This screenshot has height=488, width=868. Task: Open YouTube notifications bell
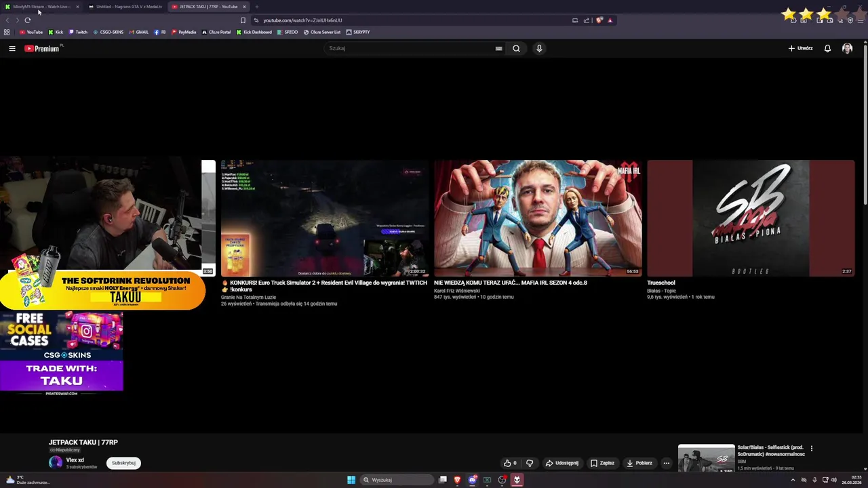(827, 48)
